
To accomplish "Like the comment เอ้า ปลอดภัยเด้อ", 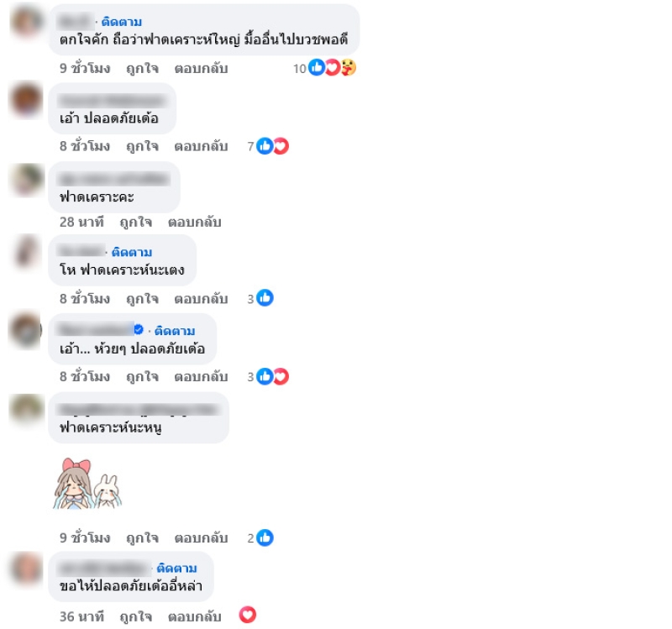I will coord(142,146).
